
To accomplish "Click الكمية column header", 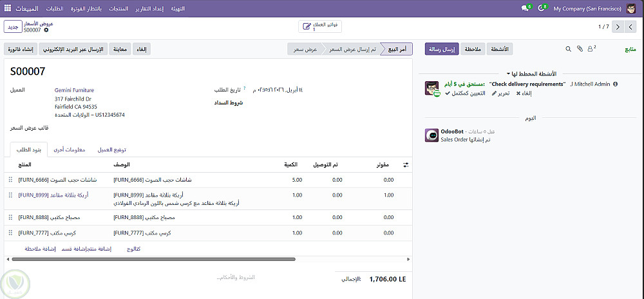I will (290, 165).
